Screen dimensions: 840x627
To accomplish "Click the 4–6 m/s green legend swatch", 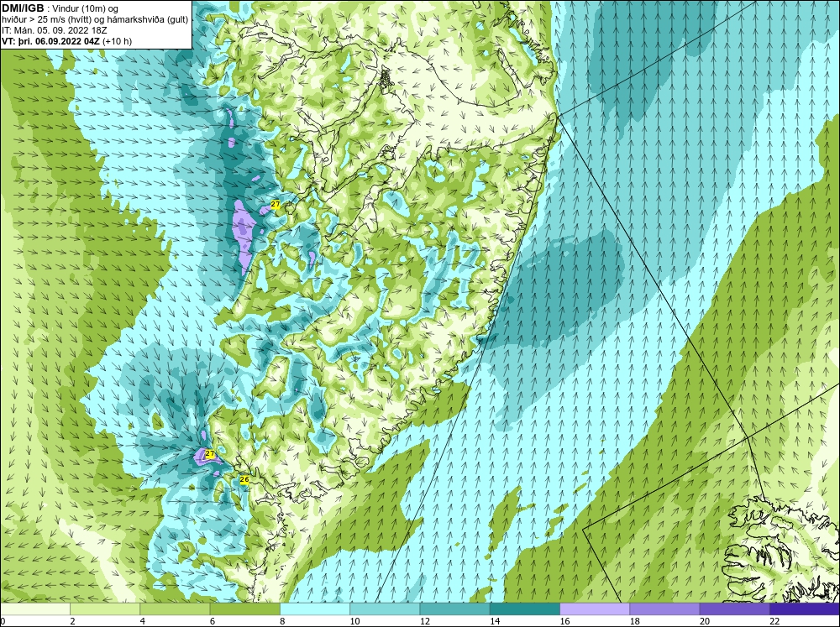I will pyautogui.click(x=175, y=609).
